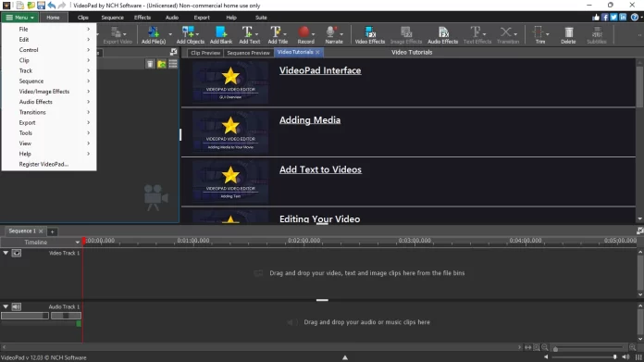
Task: Click the Subtitles toolbar icon
Action: click(597, 35)
